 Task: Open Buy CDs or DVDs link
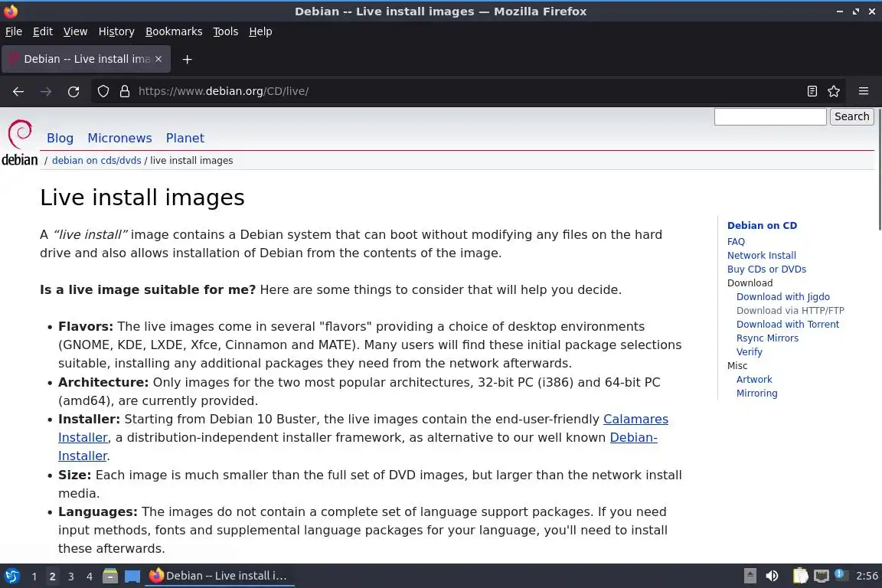tap(766, 269)
